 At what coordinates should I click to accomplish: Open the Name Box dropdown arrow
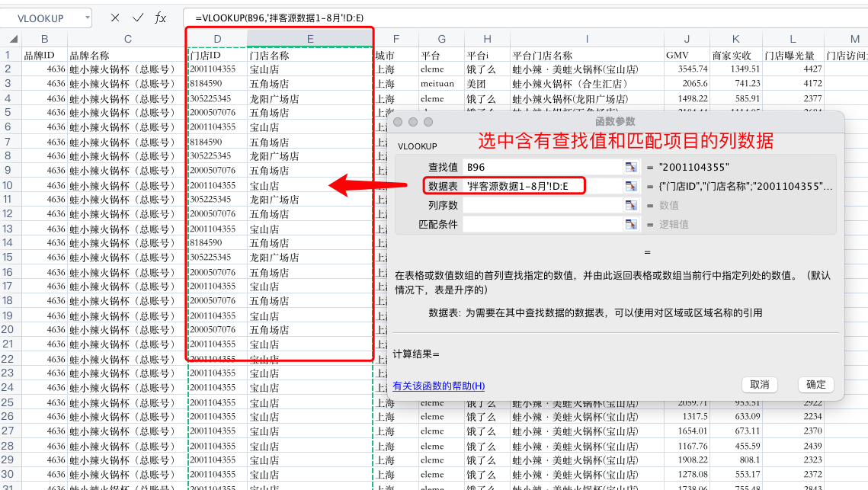click(87, 18)
